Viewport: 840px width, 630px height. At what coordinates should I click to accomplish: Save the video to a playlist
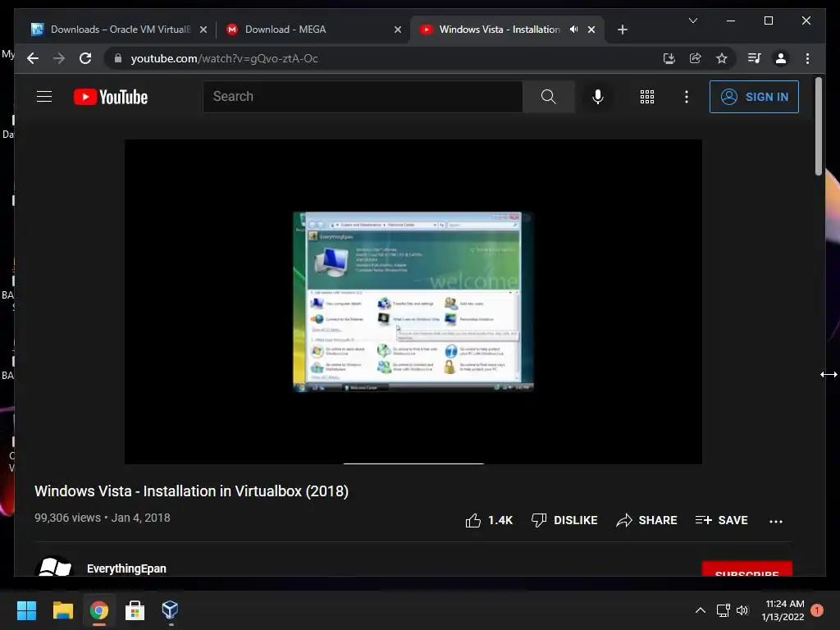point(721,520)
